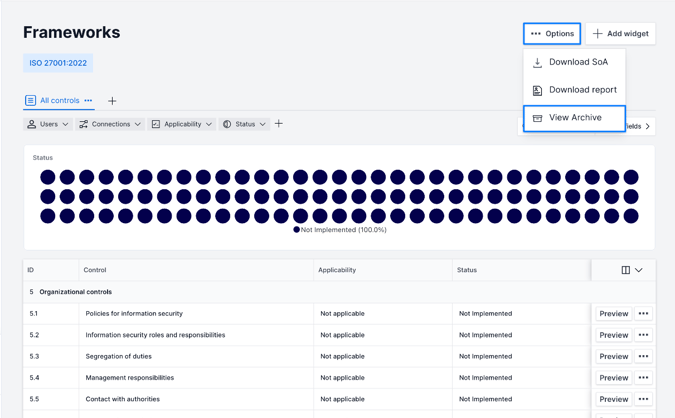Add a filter using the plus icon
The image size is (675, 418).
(279, 124)
